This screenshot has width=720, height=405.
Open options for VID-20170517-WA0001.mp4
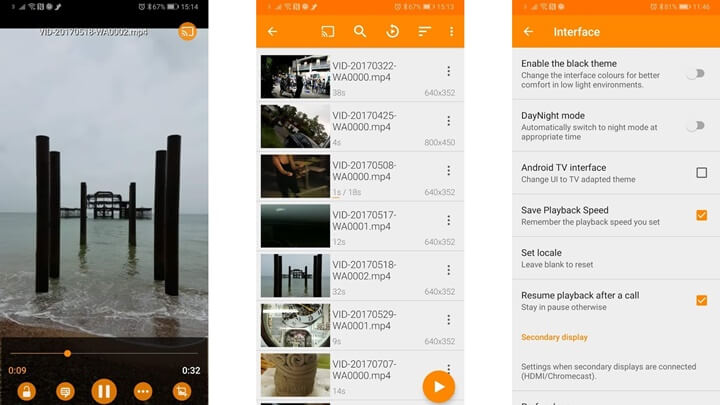[449, 220]
